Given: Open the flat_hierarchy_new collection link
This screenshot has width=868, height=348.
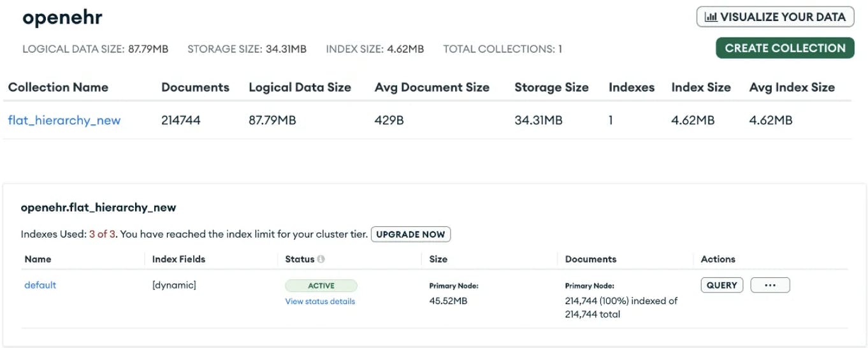Looking at the screenshot, I should pyautogui.click(x=64, y=120).
